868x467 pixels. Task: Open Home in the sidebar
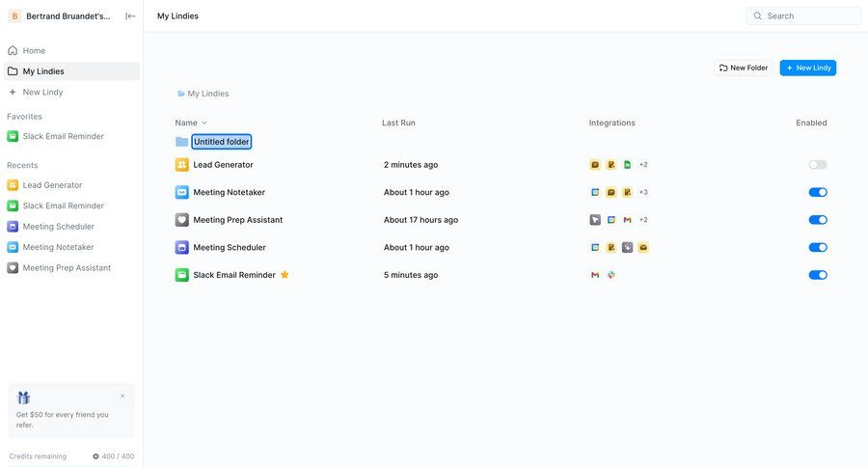point(71,50)
